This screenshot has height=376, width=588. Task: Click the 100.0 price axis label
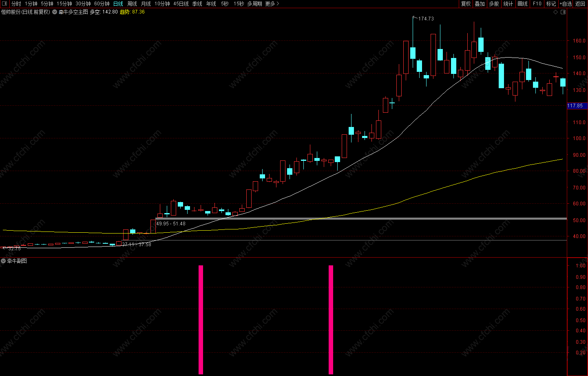579,138
